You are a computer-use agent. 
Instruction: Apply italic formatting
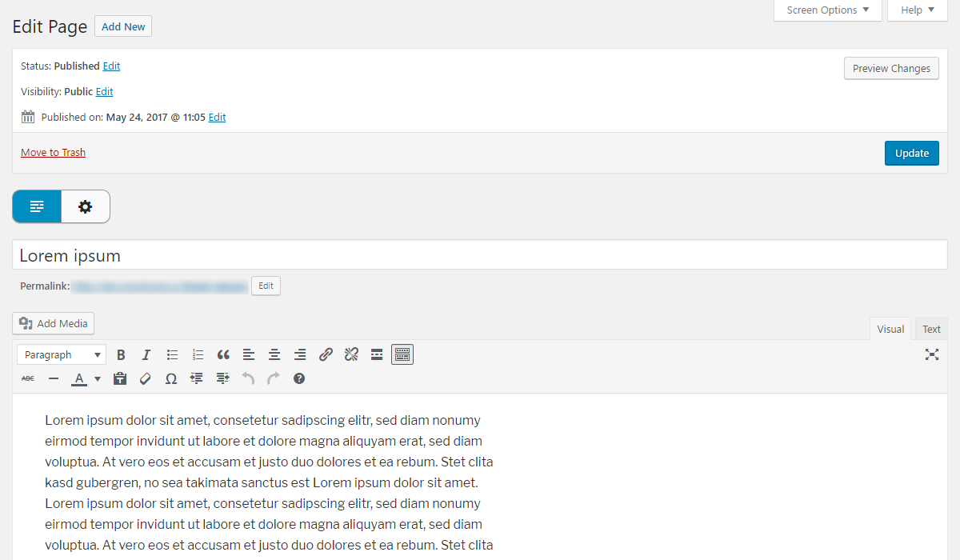click(x=146, y=354)
